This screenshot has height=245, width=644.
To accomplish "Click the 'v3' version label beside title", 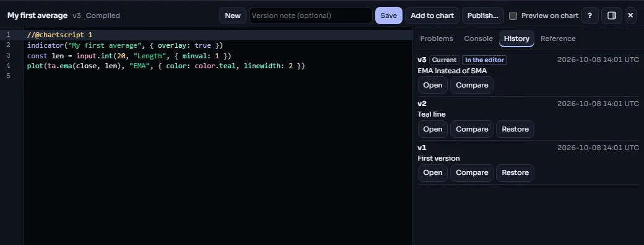I will 77,16.
